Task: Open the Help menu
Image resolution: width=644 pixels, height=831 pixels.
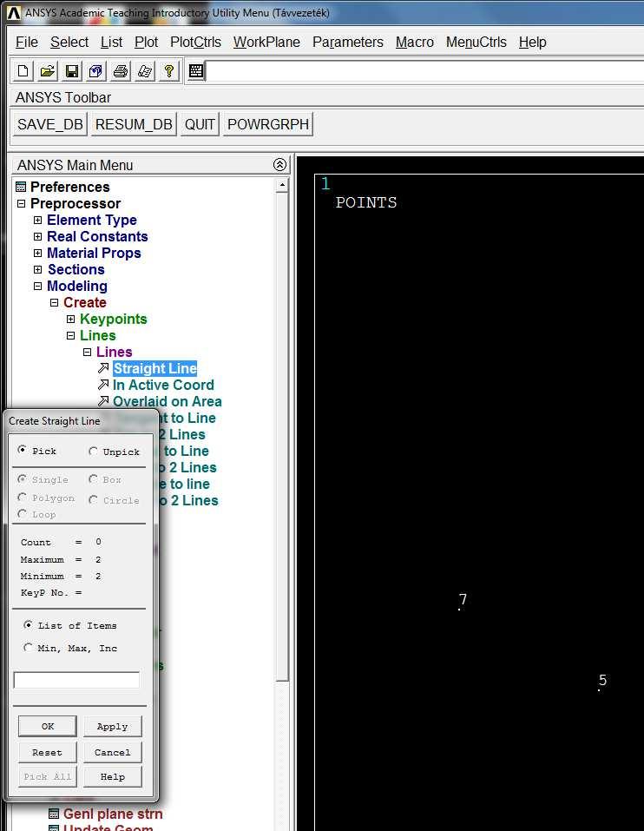Action: coord(532,42)
